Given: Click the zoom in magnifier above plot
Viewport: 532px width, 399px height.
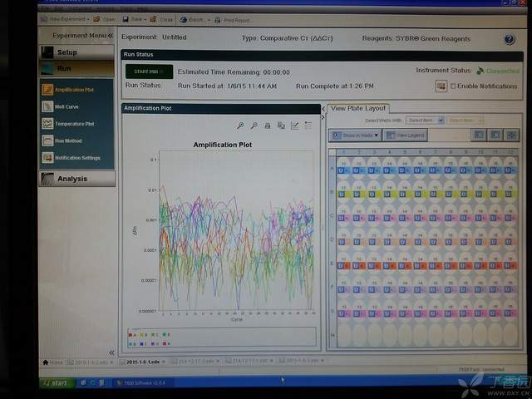Looking at the screenshot, I should [x=240, y=126].
